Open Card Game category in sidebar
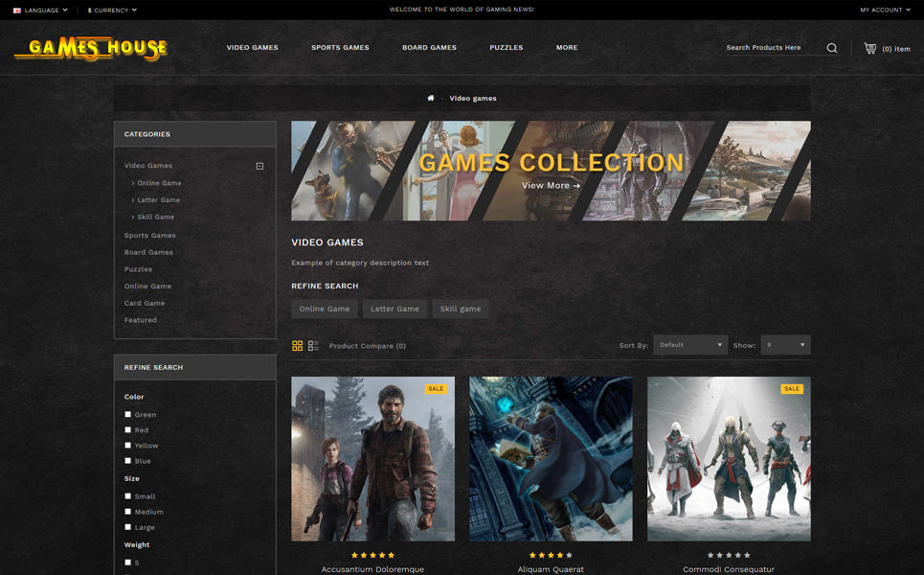This screenshot has height=575, width=924. (x=145, y=303)
